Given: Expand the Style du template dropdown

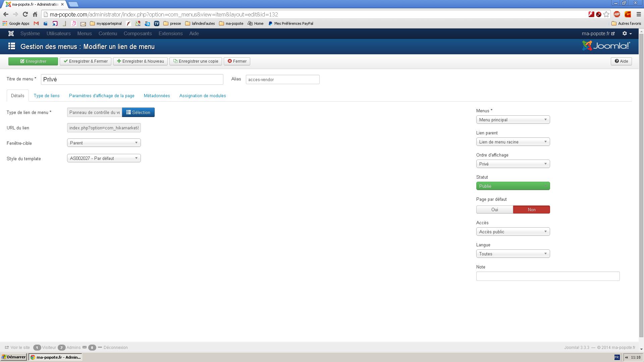Looking at the screenshot, I should point(104,158).
